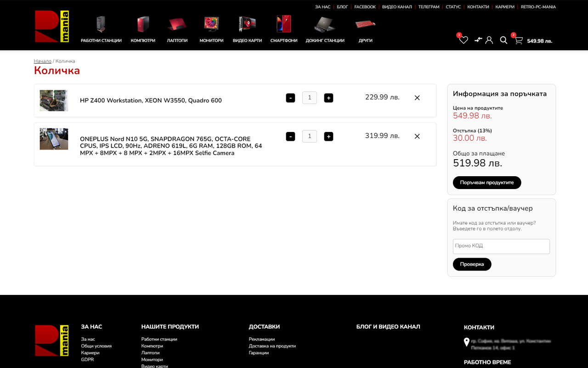Open the wishlist heart icon

(464, 40)
